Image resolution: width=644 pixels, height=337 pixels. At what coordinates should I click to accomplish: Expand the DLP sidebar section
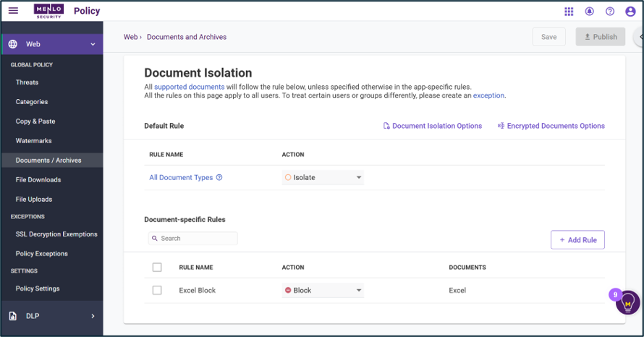(x=93, y=316)
